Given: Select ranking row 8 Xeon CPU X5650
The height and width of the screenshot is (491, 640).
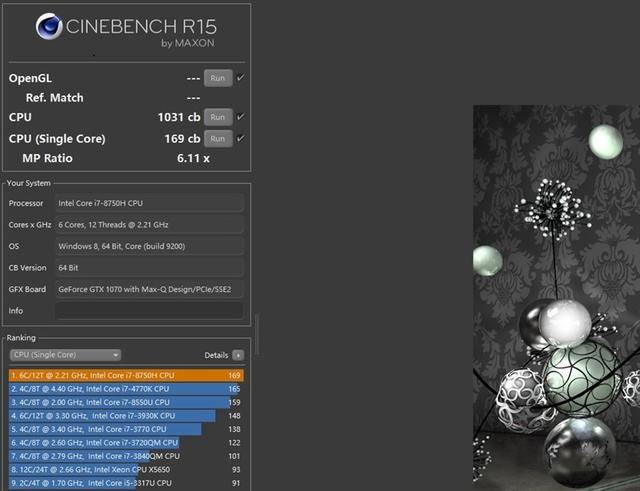Looking at the screenshot, I should tap(126, 470).
